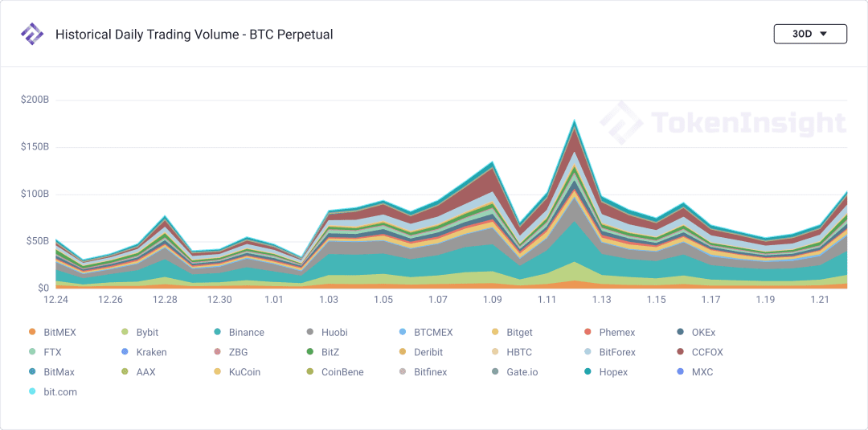Select the FTX legend entry
Viewport: 868px width, 430px height.
click(x=43, y=352)
